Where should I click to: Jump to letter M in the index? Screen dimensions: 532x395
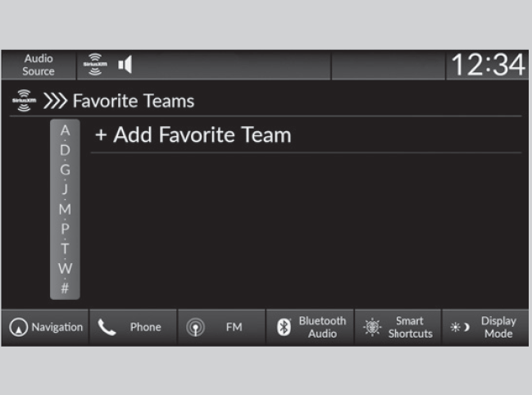66,209
